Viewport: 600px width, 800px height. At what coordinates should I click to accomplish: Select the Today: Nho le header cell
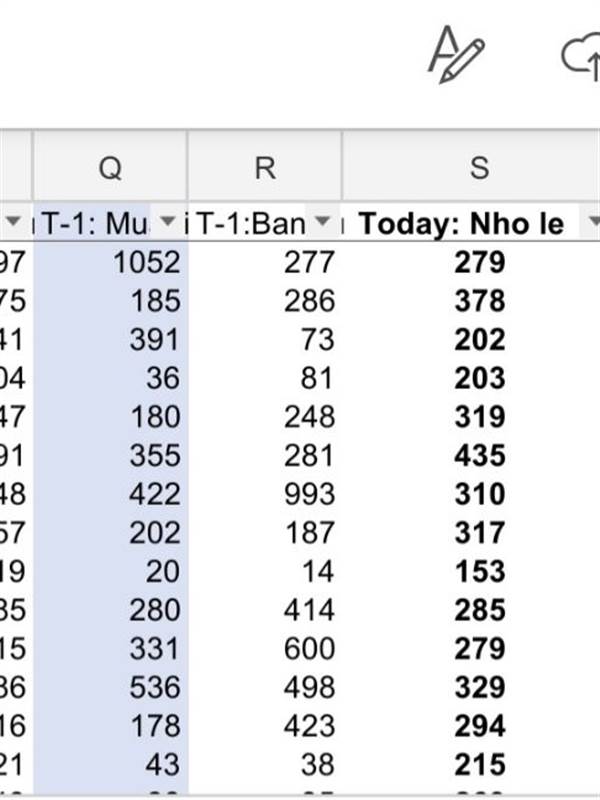460,223
